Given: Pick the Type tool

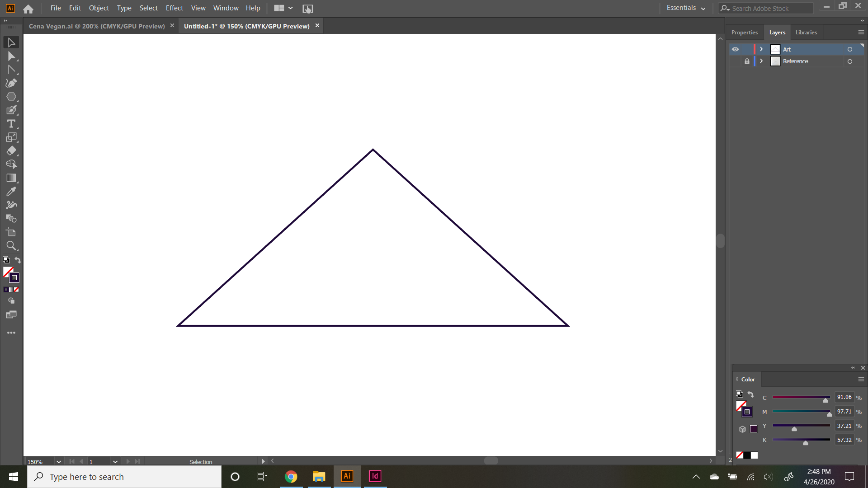Looking at the screenshot, I should click(11, 123).
